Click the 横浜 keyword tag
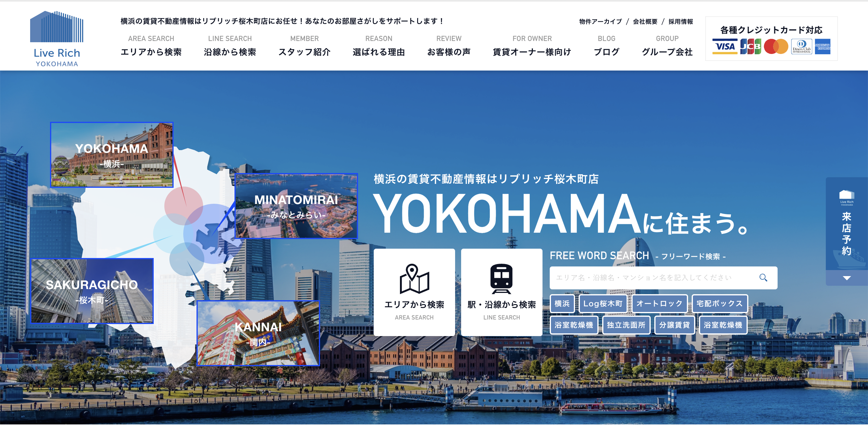The height and width of the screenshot is (425, 868). 562,304
